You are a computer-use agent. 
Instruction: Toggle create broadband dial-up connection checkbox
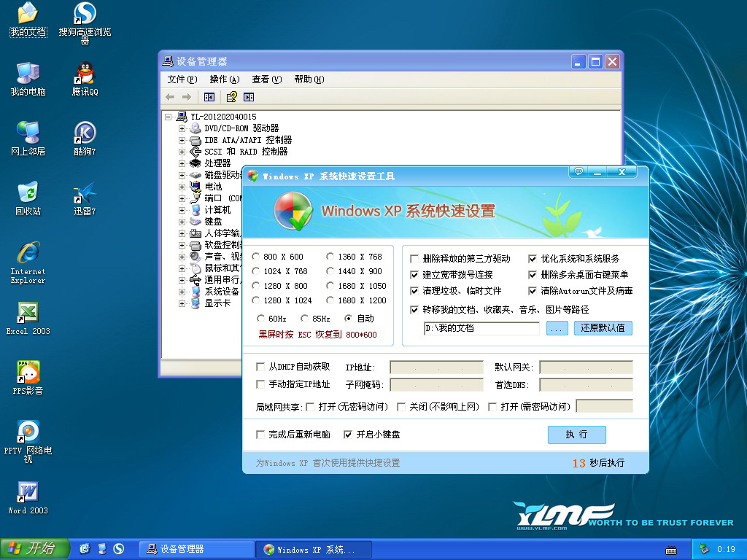(414, 275)
